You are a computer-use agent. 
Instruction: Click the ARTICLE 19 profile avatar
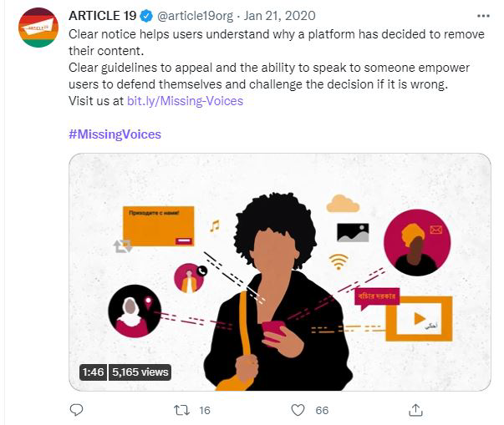point(38,29)
